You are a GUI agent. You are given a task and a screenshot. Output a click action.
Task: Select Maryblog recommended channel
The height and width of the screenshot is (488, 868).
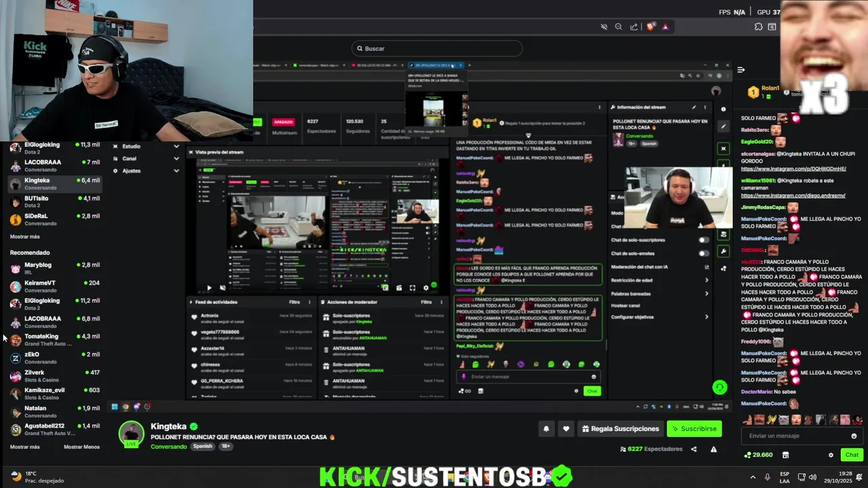pos(56,268)
